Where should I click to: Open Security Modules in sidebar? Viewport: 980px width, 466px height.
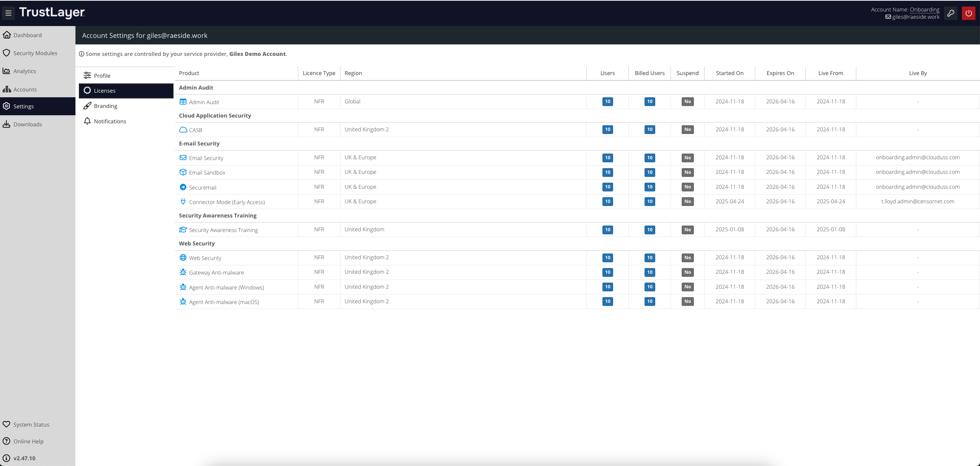click(x=38, y=53)
